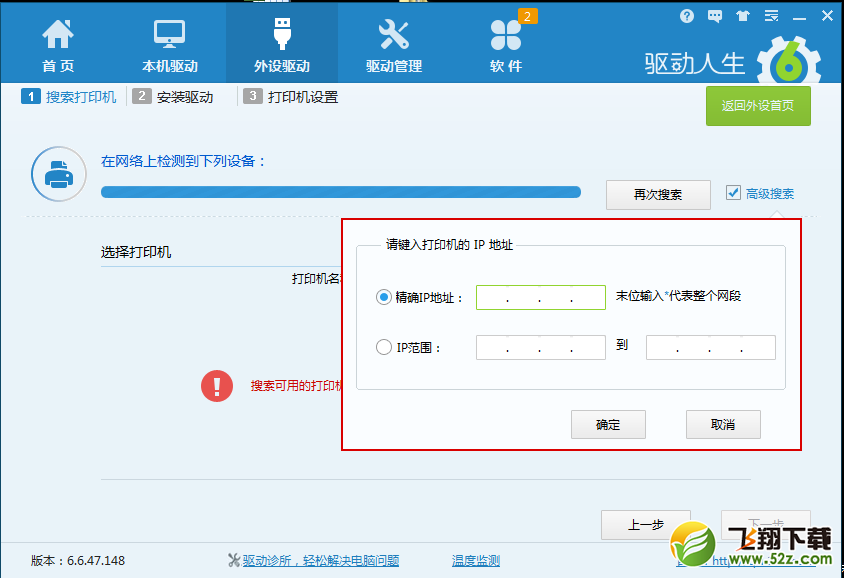The image size is (844, 578).
Task: Click the 上一步 button
Action: [x=645, y=525]
